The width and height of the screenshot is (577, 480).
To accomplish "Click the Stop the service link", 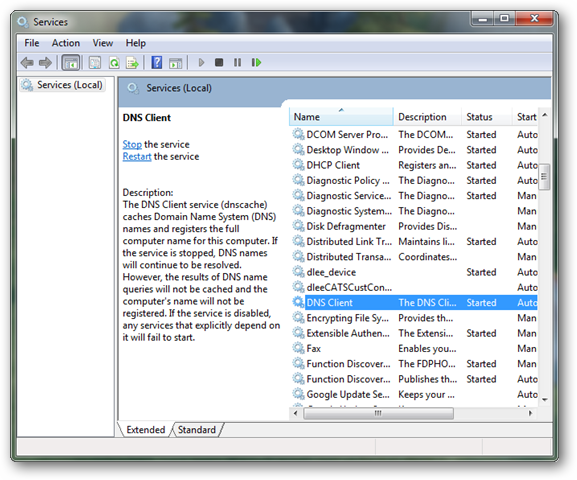I will 132,144.
